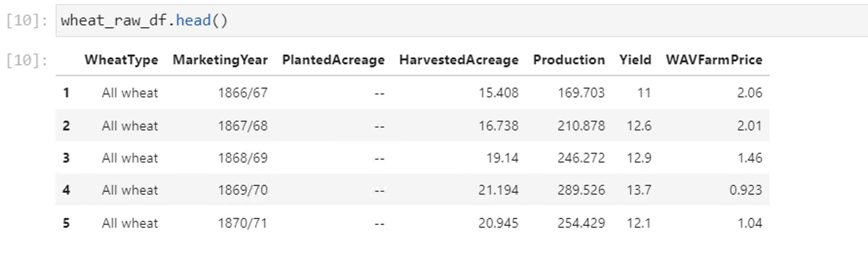Click row index 1 label
This screenshot has width=868, height=255.
click(x=66, y=92)
